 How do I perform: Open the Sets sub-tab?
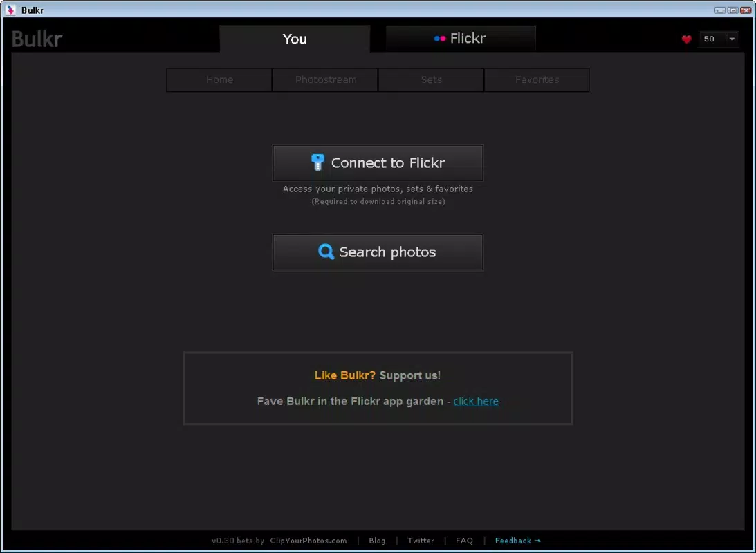pos(431,80)
